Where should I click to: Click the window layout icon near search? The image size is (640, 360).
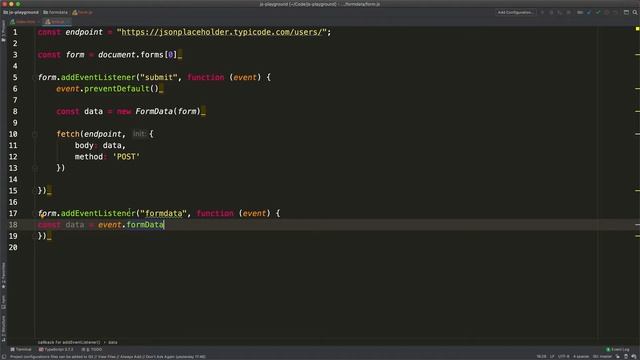tap(626, 12)
